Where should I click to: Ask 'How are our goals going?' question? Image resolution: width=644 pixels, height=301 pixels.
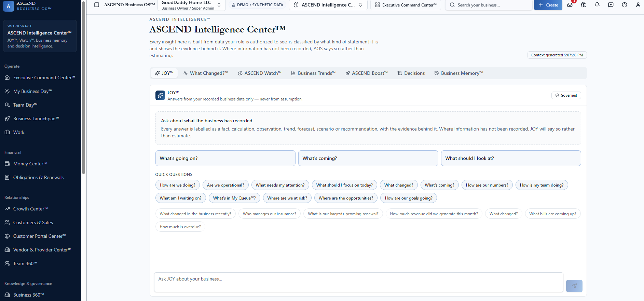pyautogui.click(x=409, y=198)
